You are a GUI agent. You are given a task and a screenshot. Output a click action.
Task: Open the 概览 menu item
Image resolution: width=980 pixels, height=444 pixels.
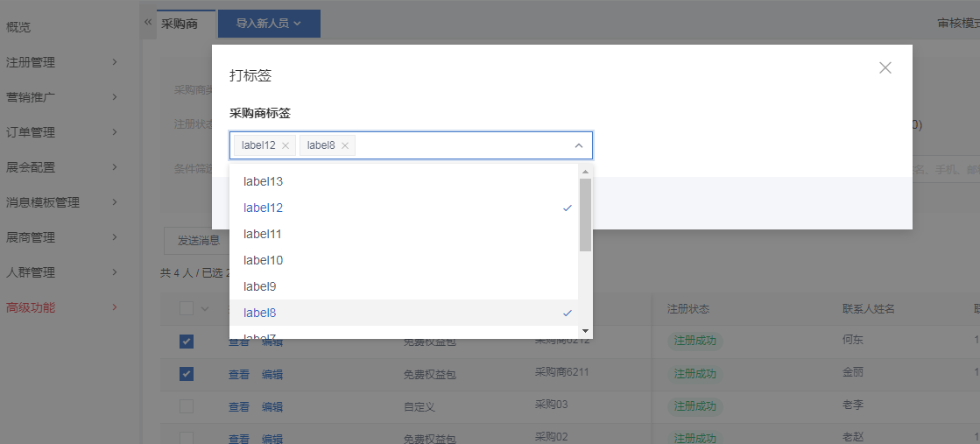pos(18,27)
